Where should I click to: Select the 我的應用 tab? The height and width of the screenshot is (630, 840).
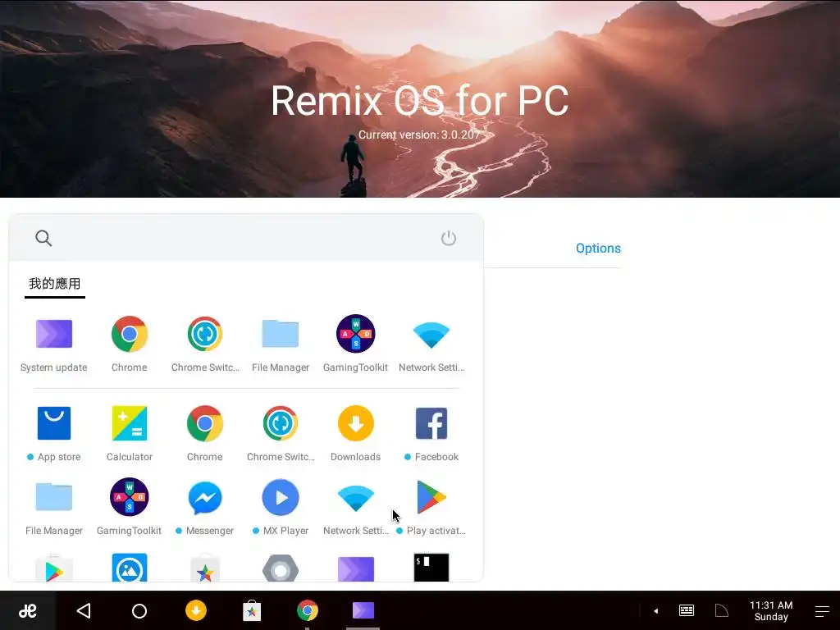click(55, 283)
